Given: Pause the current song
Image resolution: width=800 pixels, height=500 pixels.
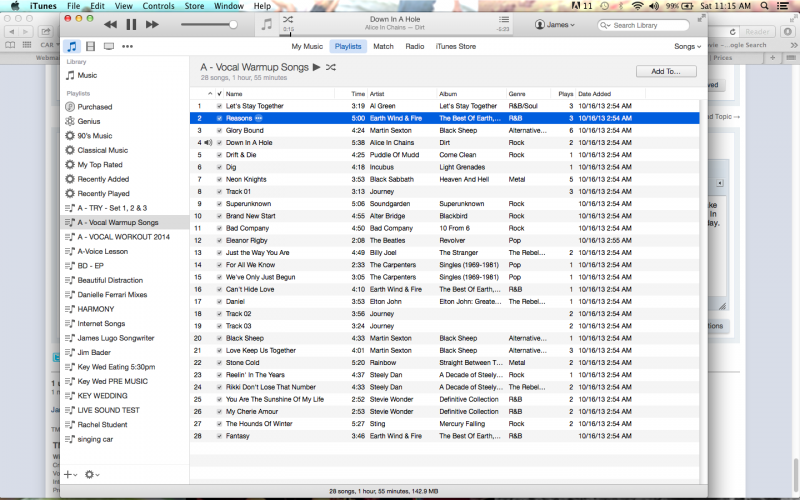Looking at the screenshot, I should click(131, 24).
